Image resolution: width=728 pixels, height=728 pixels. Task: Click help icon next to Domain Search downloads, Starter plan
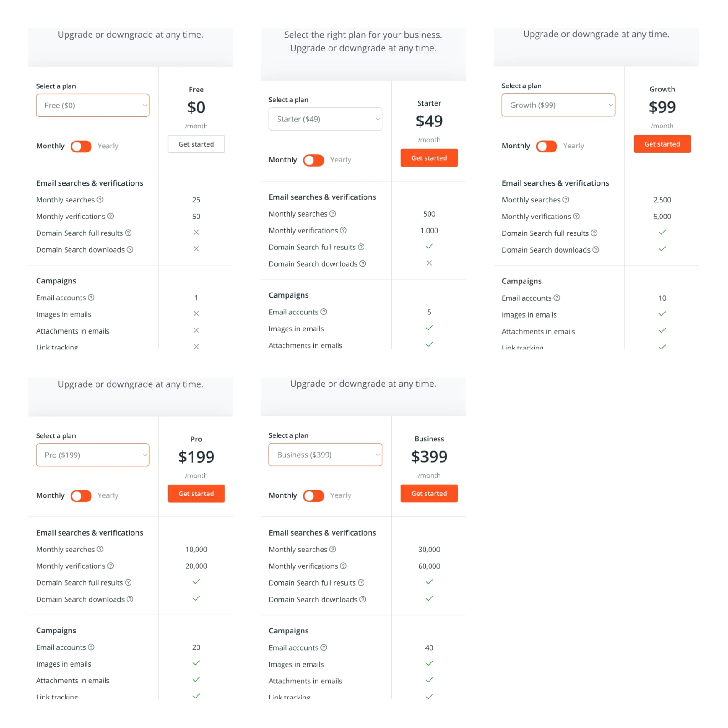pos(363,263)
